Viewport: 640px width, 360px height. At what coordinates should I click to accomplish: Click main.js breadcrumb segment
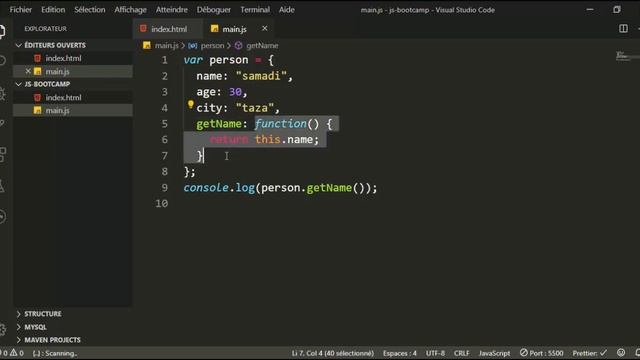coord(167,46)
